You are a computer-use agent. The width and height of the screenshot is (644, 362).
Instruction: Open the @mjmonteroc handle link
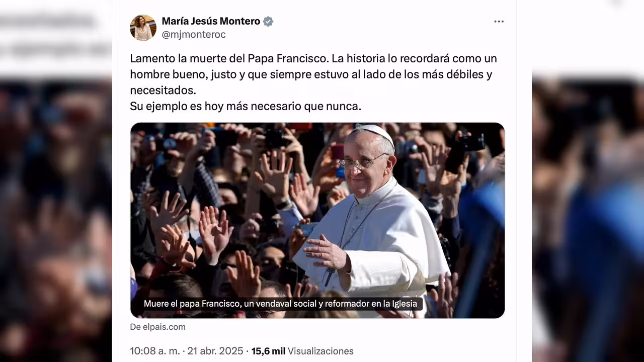[x=194, y=35]
